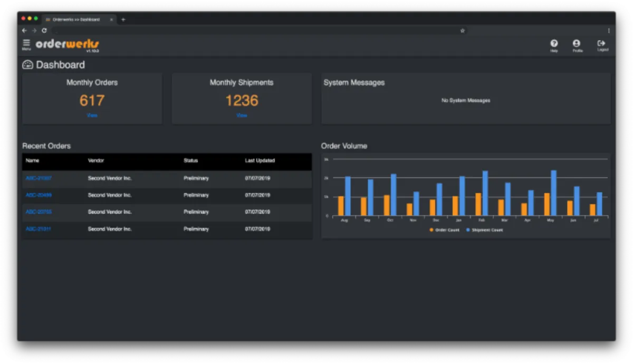633x364 pixels.
Task: Click the bookmark star in address bar
Action: [463, 31]
